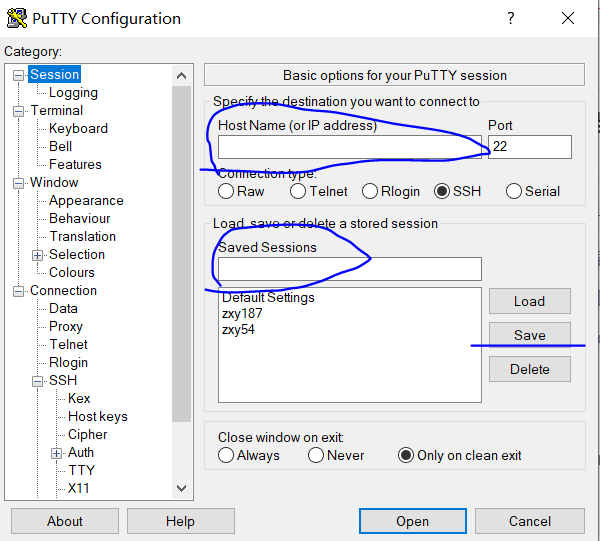Focus the Saved Sessions name field

(x=350, y=269)
